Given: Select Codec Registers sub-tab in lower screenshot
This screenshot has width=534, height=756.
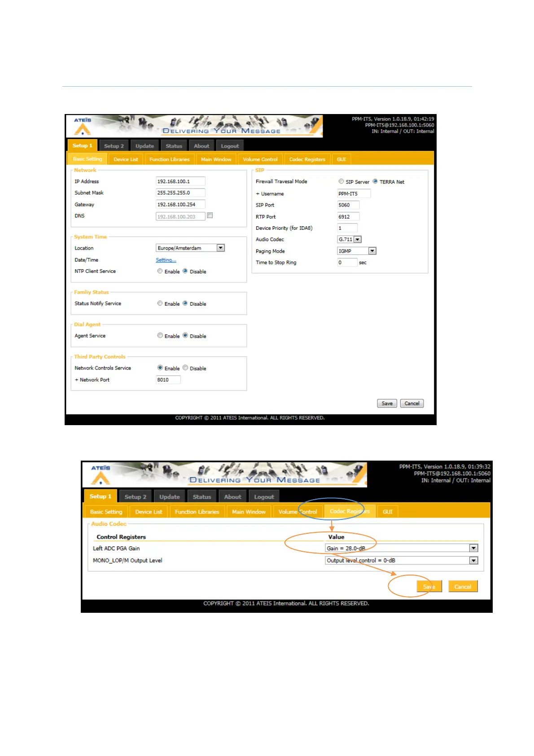Looking at the screenshot, I should pos(350,511).
